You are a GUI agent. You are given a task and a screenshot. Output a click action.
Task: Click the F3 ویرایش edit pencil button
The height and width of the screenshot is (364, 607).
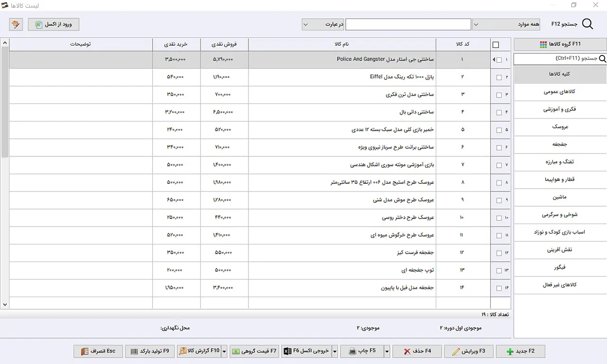469,351
